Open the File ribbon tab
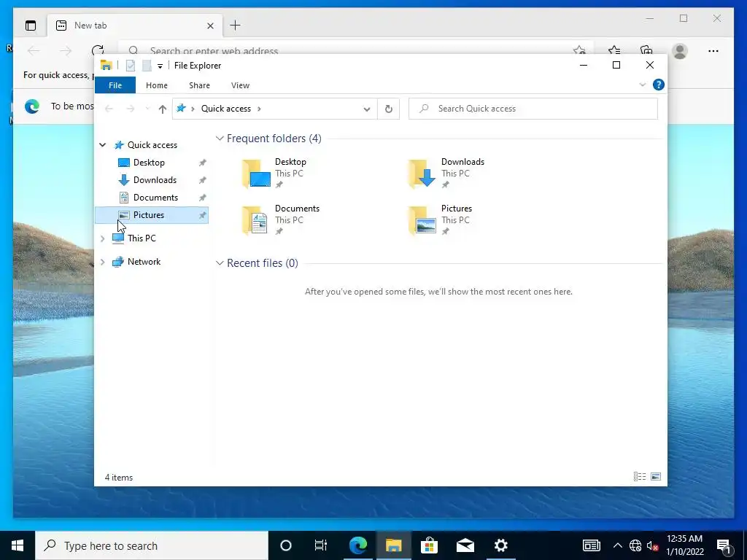Viewport: 747px width, 560px height. [x=115, y=85]
